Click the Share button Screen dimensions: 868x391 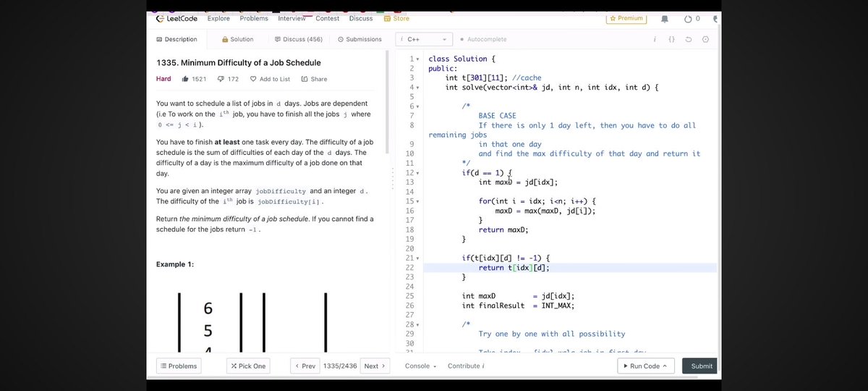(314, 79)
